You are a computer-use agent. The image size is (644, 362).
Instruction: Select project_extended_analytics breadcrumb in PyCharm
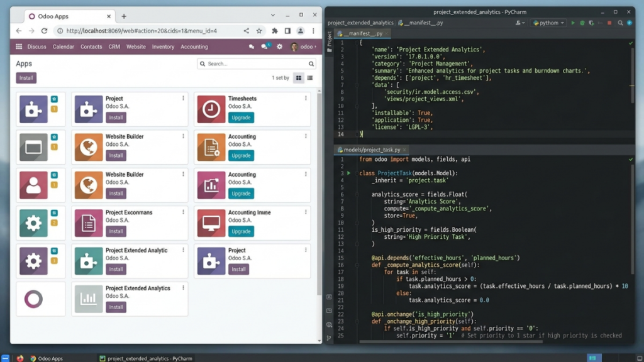pos(360,23)
